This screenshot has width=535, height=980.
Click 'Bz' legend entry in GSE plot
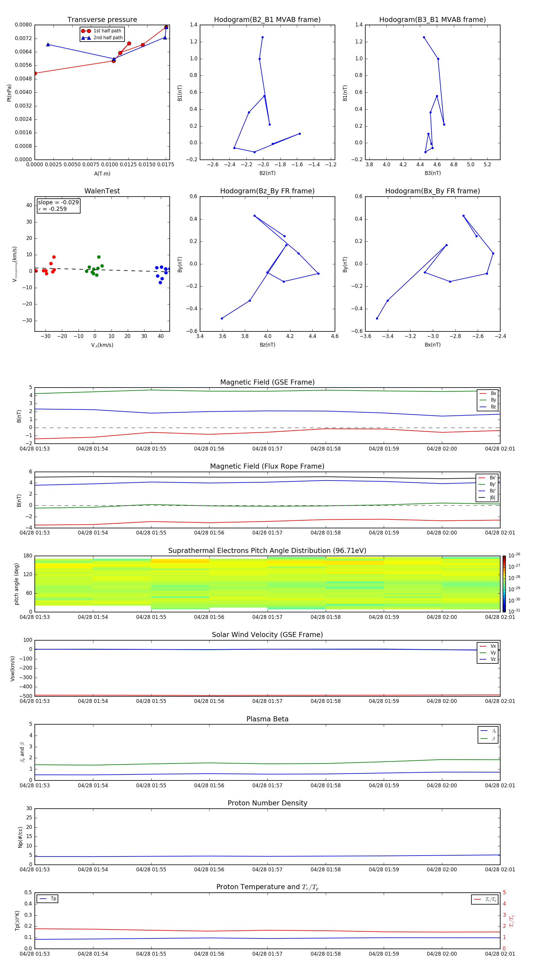pos(488,407)
